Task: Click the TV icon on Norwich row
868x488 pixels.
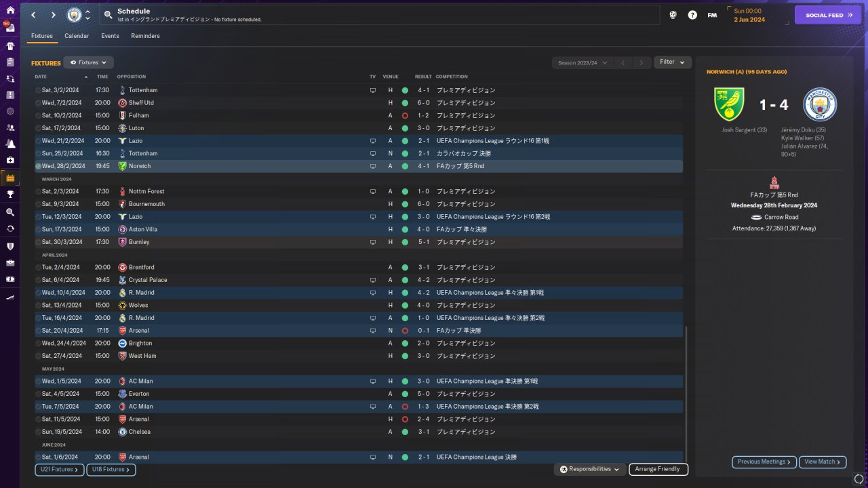Action: tap(372, 166)
